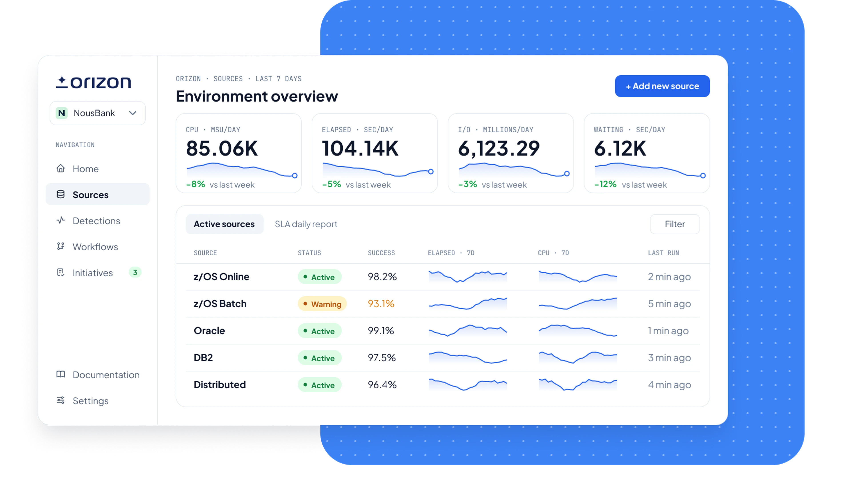853x504 pixels.
Task: Click the ELAPSED 7D column header
Action: (451, 253)
